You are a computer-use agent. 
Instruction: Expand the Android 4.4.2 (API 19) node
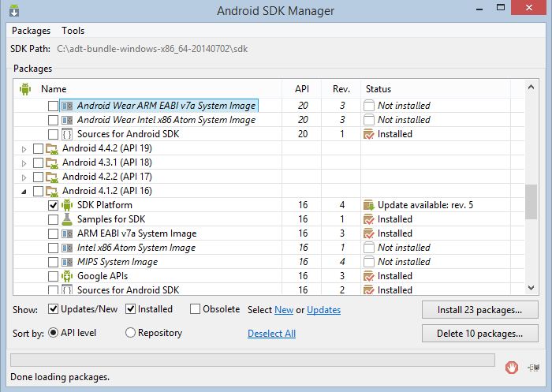24,148
